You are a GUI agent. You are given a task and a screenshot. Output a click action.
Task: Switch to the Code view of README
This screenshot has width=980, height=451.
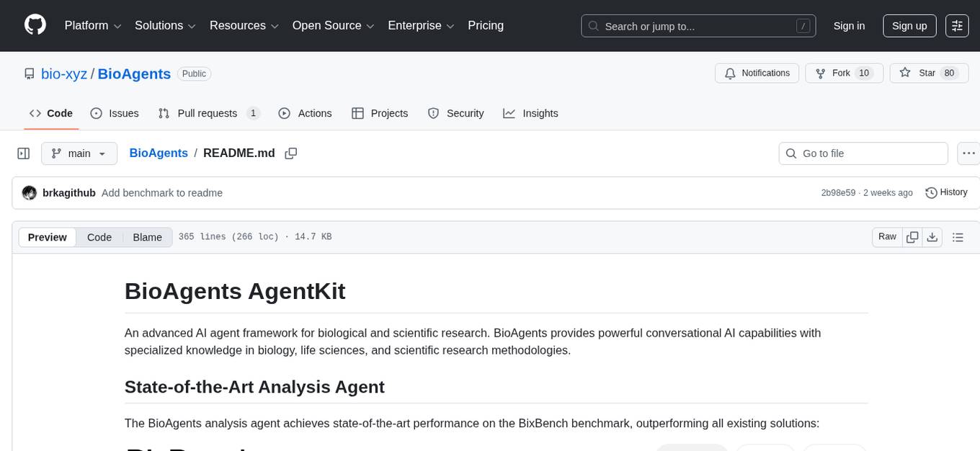point(99,237)
